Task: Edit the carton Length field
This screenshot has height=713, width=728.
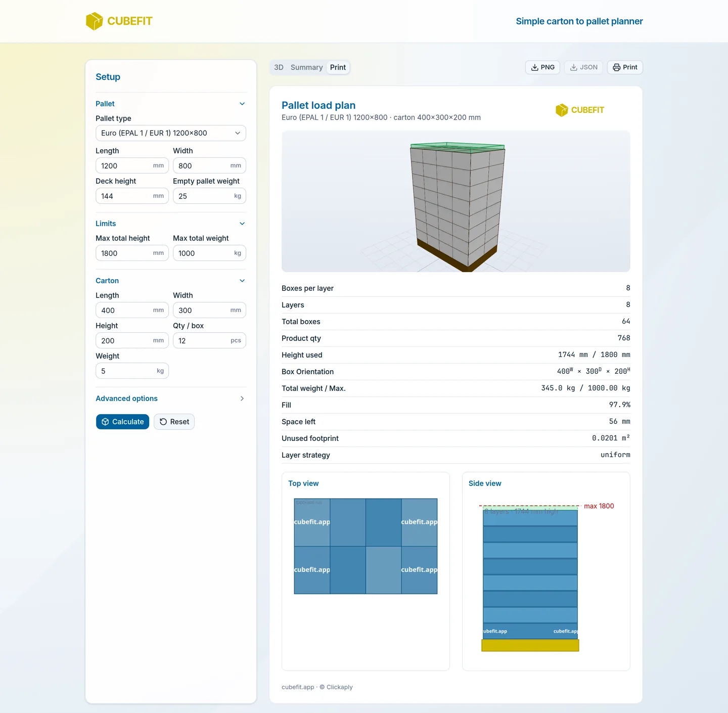Action: click(x=132, y=310)
